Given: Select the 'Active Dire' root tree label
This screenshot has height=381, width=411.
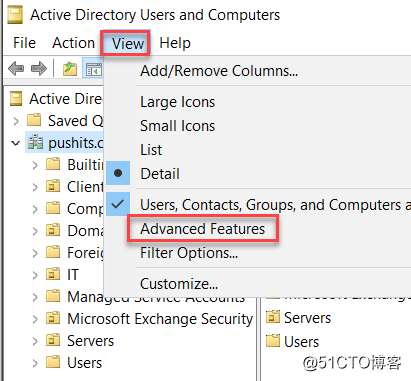Looking at the screenshot, I should (66, 99).
